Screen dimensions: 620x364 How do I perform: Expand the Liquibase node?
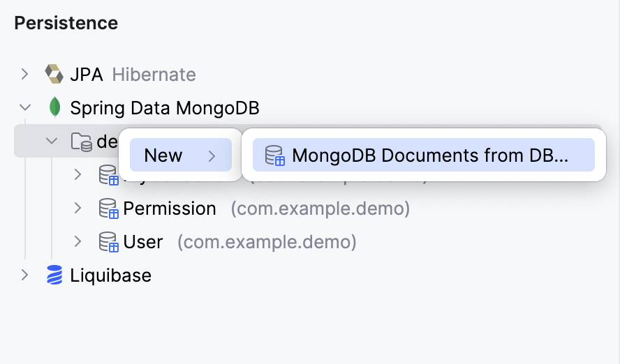tap(25, 275)
